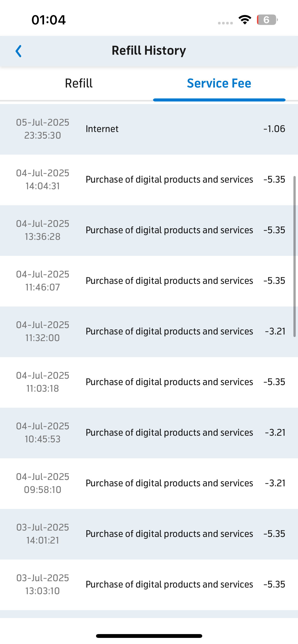Open the Internet -1.06 transaction
Viewport: 298px width, 644px height.
tap(149, 129)
